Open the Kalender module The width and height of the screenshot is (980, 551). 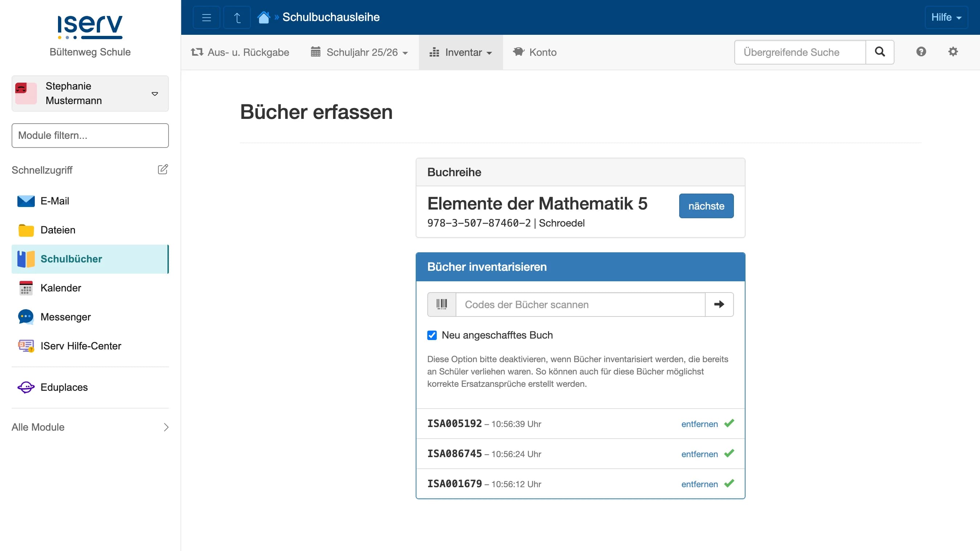click(x=61, y=288)
